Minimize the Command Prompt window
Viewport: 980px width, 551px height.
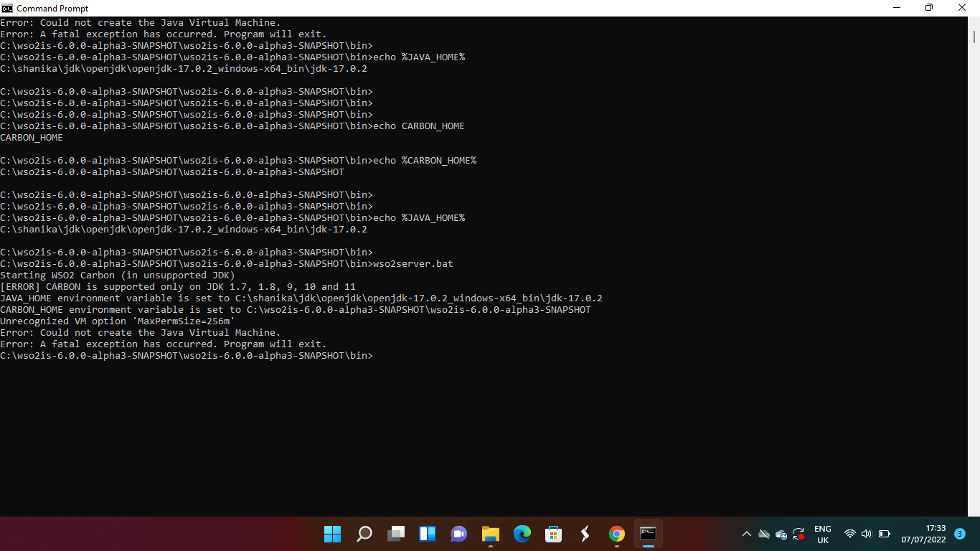(897, 8)
